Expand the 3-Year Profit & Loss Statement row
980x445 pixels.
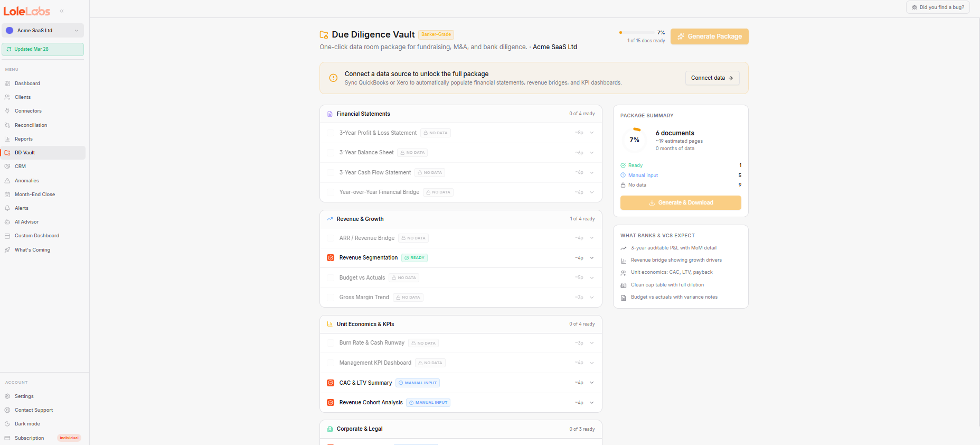point(592,133)
